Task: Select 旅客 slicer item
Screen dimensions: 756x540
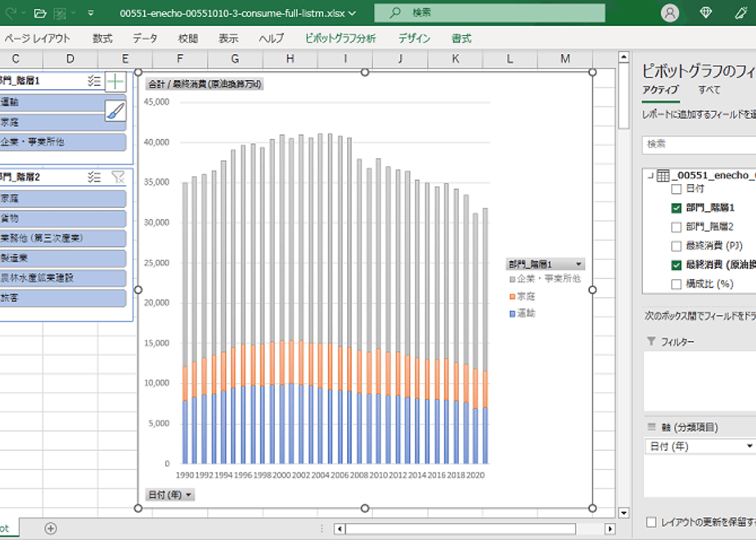Action: pos(63,298)
